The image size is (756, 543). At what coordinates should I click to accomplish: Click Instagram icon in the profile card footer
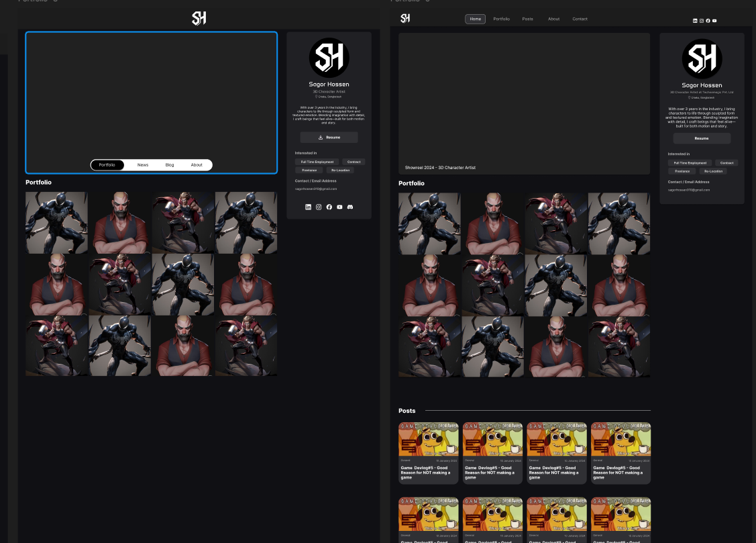coord(319,207)
